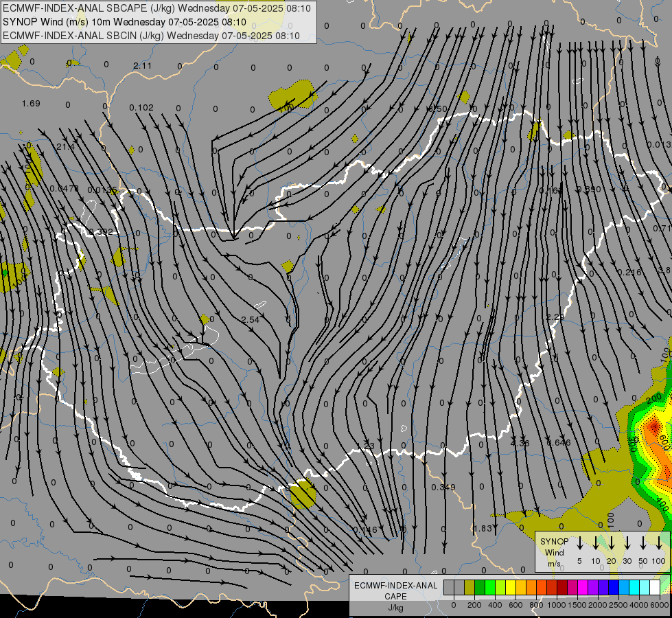Click the J/kg unit label in legend
The image size is (672, 618).
pyautogui.click(x=395, y=608)
